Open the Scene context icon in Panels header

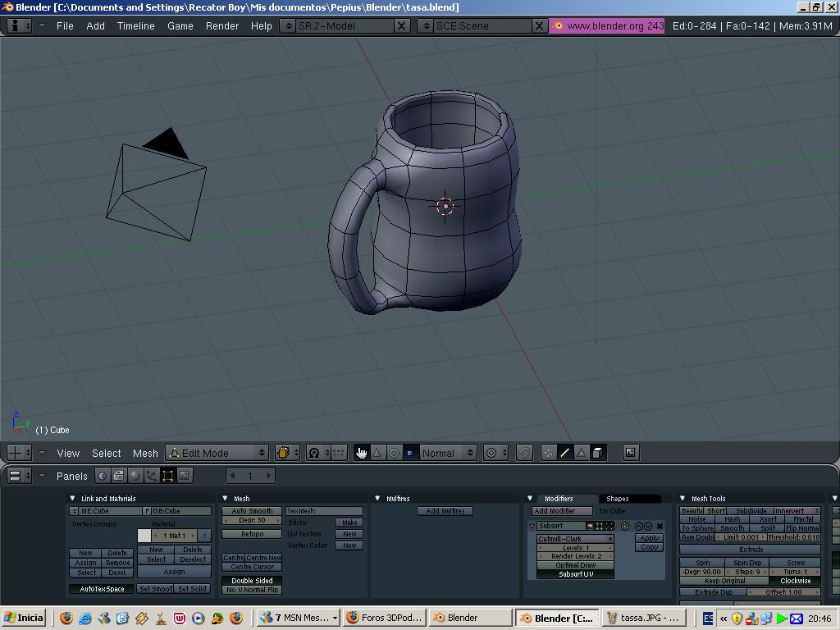[185, 476]
